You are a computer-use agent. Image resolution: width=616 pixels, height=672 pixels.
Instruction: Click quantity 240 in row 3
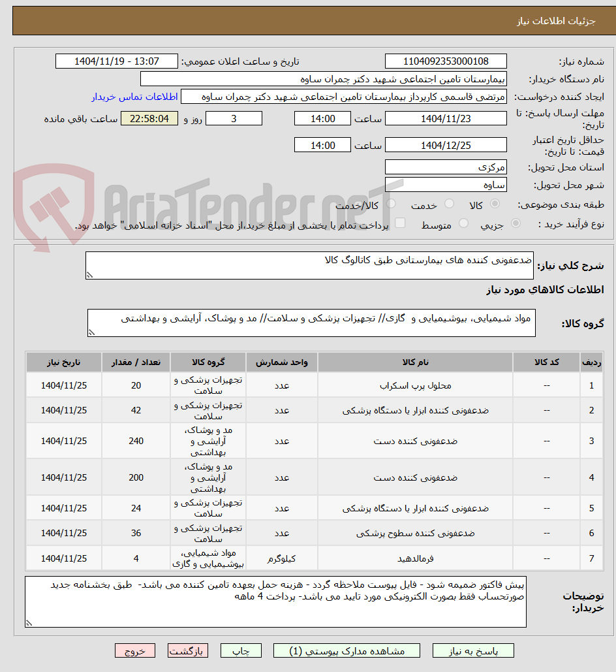tap(136, 441)
